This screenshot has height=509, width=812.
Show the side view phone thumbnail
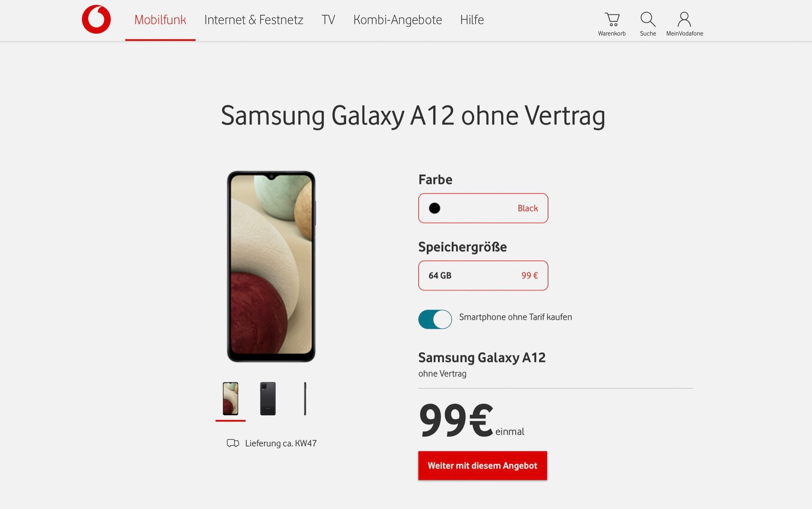305,399
